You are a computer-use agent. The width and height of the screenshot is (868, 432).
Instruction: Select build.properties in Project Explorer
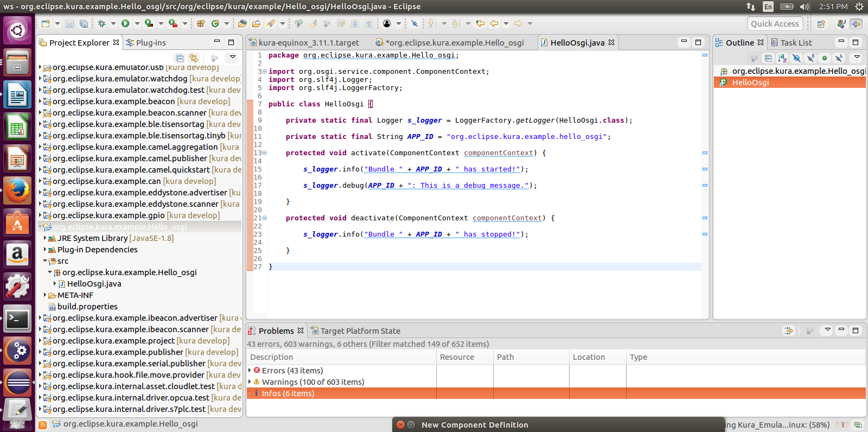click(87, 306)
